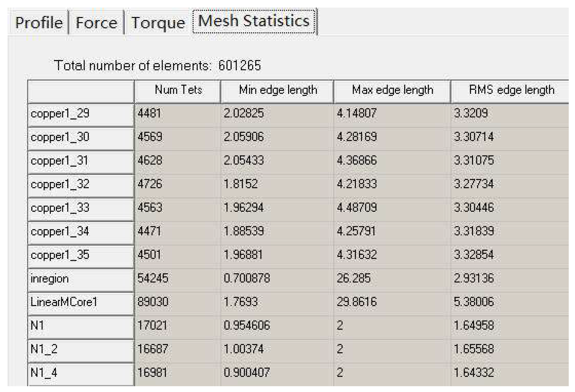This screenshot has height=392, width=575.
Task: Select the copper1_30 row header
Action: click(x=81, y=138)
